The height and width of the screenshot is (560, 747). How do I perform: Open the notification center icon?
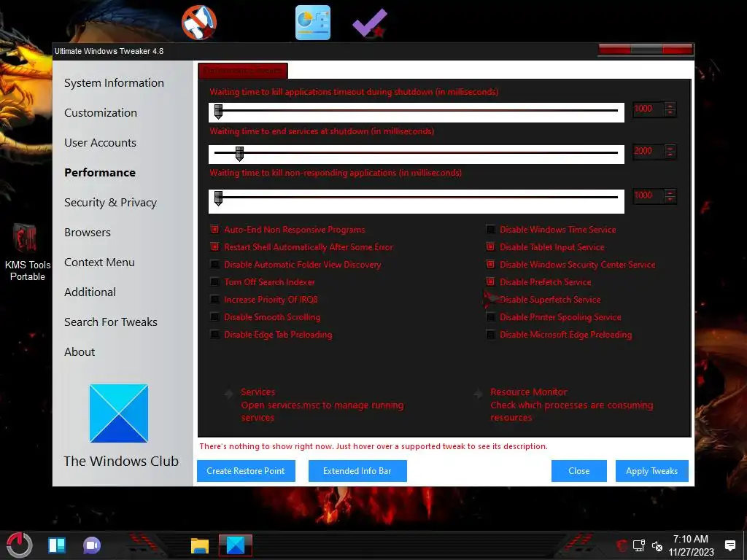[729, 545]
